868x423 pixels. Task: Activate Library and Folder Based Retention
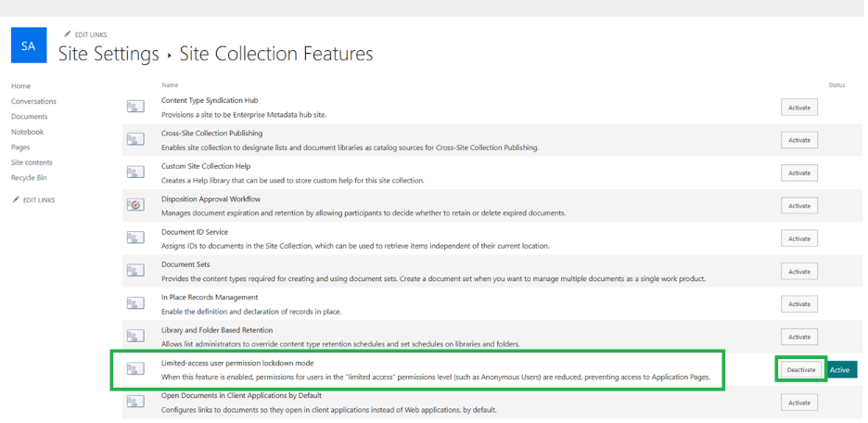pos(799,337)
